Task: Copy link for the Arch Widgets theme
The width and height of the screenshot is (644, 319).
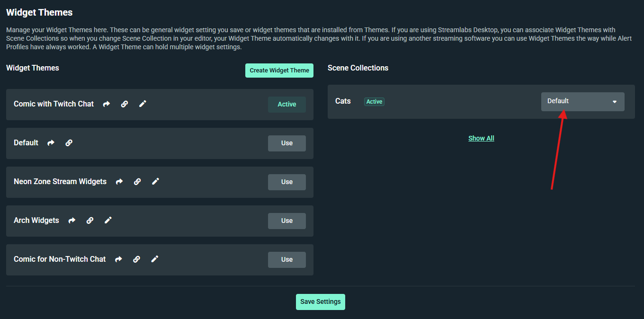Action: click(x=89, y=220)
